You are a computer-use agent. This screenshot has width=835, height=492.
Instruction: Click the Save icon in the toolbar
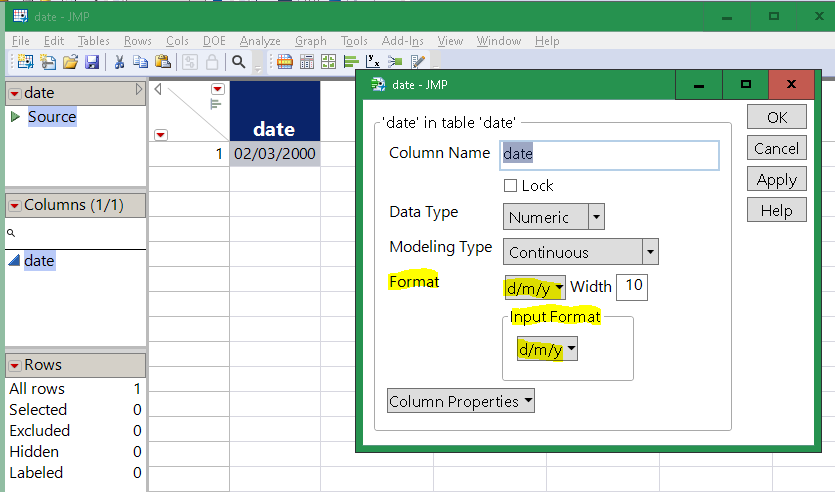pos(92,62)
